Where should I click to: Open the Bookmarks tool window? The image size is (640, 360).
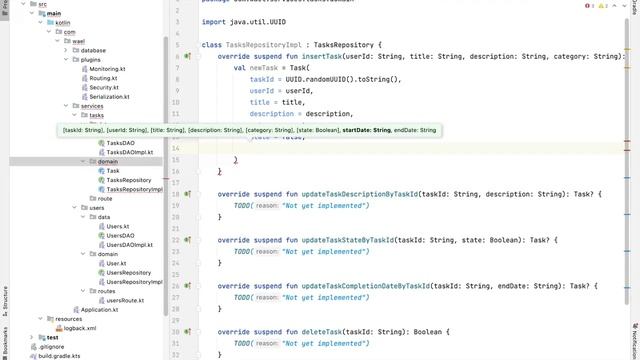tap(5, 342)
